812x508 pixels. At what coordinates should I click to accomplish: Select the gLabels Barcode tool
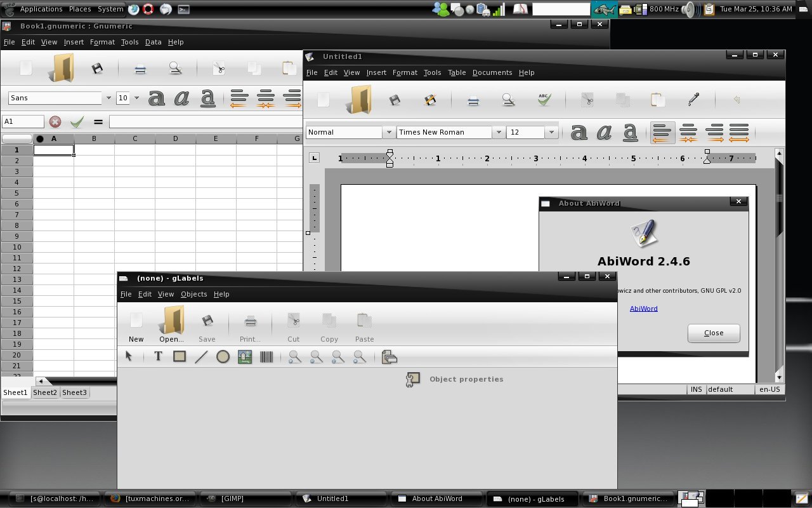click(x=266, y=357)
